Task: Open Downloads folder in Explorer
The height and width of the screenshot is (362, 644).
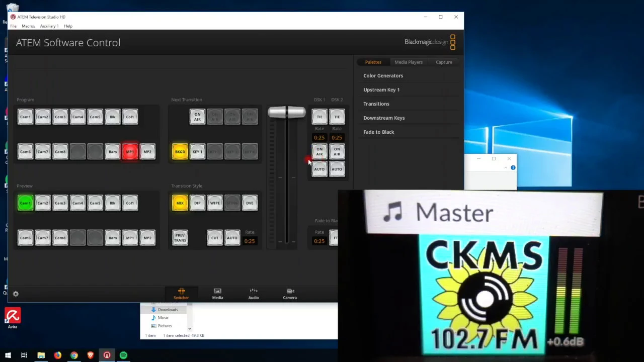Action: click(x=168, y=310)
